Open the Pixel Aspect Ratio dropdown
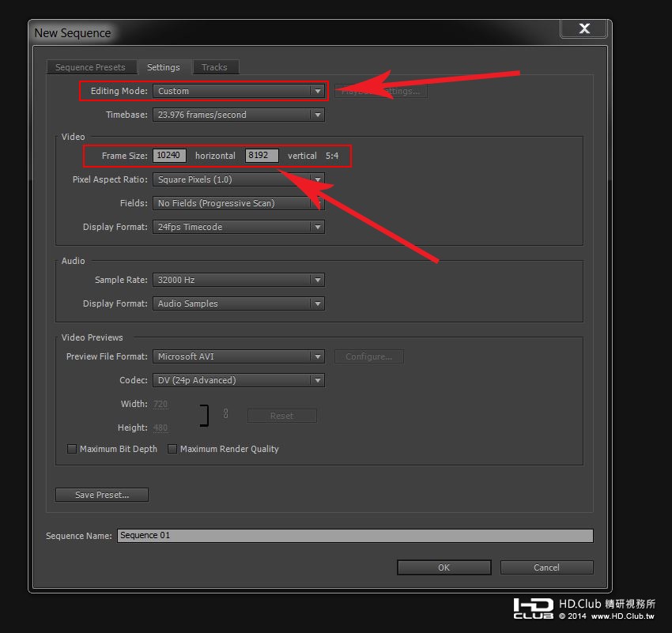The width and height of the screenshot is (672, 633). click(239, 179)
